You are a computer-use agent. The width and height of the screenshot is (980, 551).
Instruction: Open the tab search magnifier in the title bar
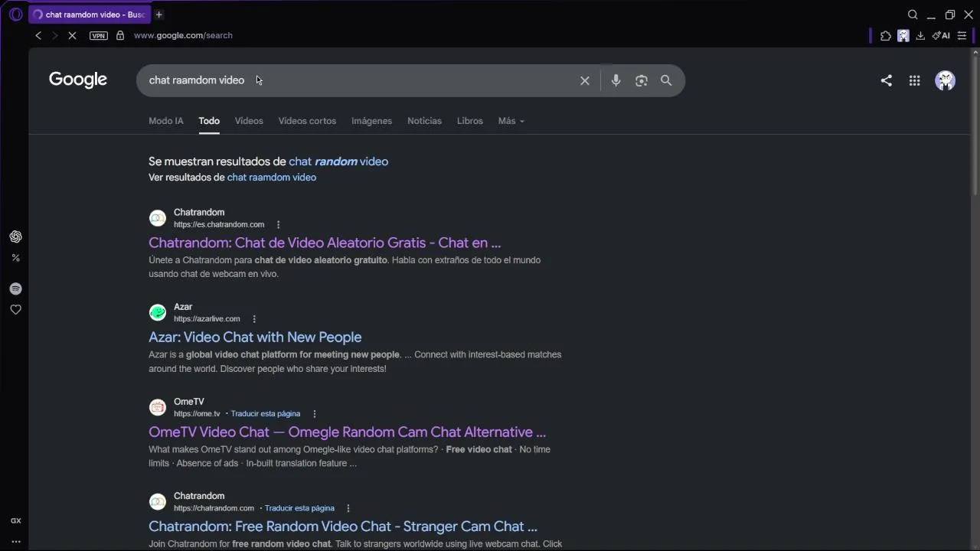point(913,15)
